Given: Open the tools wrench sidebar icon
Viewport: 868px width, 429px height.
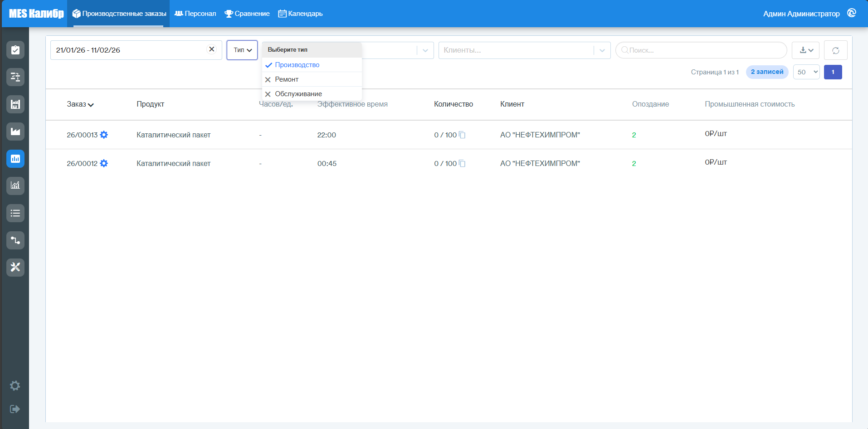Looking at the screenshot, I should tap(15, 267).
